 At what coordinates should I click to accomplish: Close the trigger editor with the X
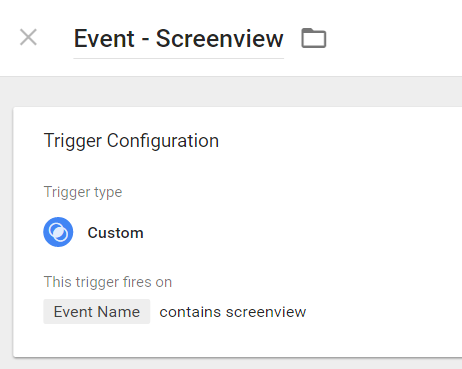point(28,37)
